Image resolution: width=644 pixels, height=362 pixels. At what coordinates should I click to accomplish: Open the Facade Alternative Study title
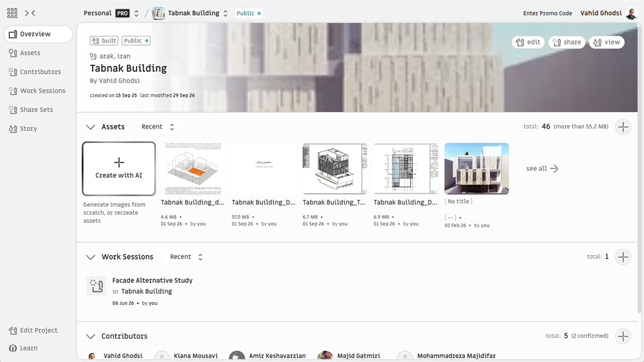pyautogui.click(x=152, y=281)
